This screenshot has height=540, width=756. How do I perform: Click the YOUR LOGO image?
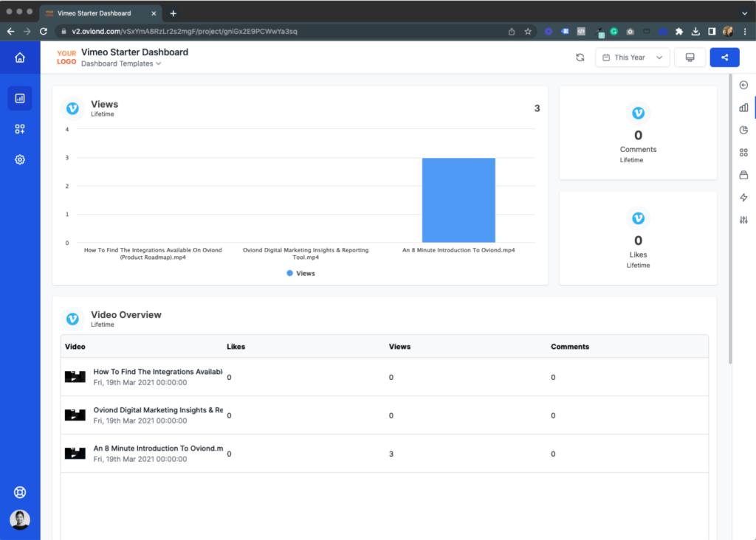point(66,58)
